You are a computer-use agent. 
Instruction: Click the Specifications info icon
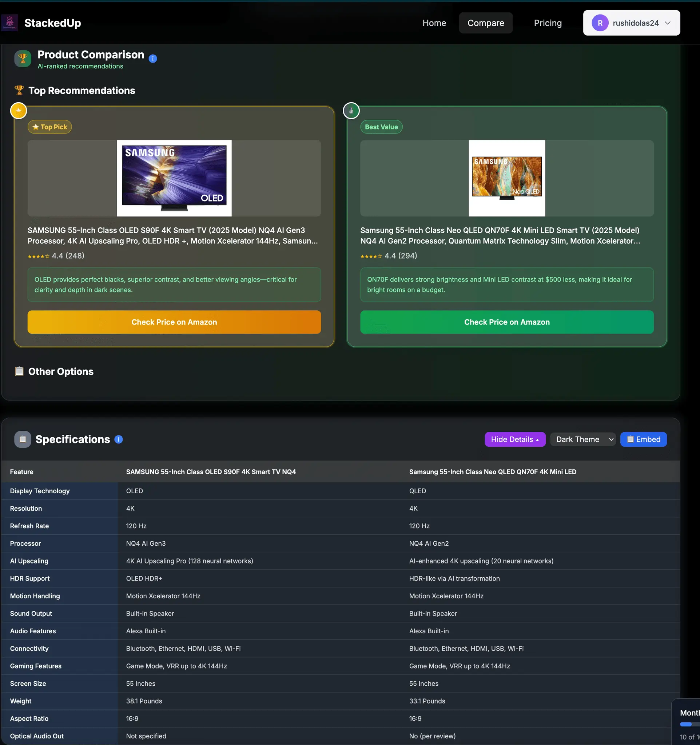119,439
